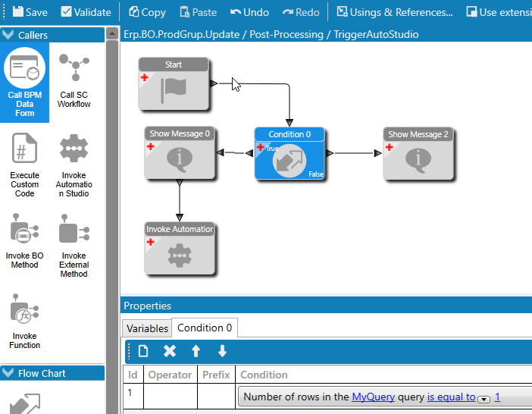The width and height of the screenshot is (532, 414).
Task: Switch to the Condition 0 tab
Action: point(205,328)
